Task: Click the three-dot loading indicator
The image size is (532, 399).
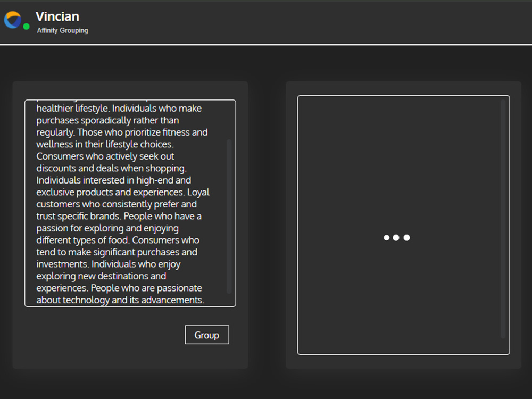Action: (x=397, y=237)
